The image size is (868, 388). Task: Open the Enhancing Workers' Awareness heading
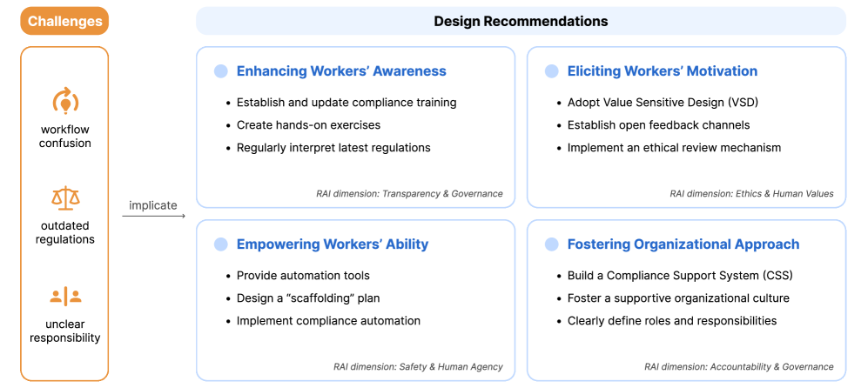[x=341, y=71]
